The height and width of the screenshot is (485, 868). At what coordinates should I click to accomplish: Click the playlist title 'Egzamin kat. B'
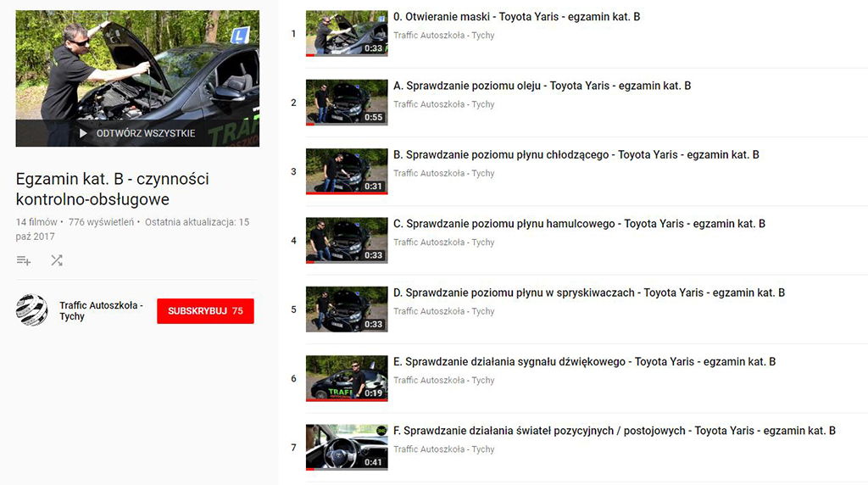[x=112, y=189]
